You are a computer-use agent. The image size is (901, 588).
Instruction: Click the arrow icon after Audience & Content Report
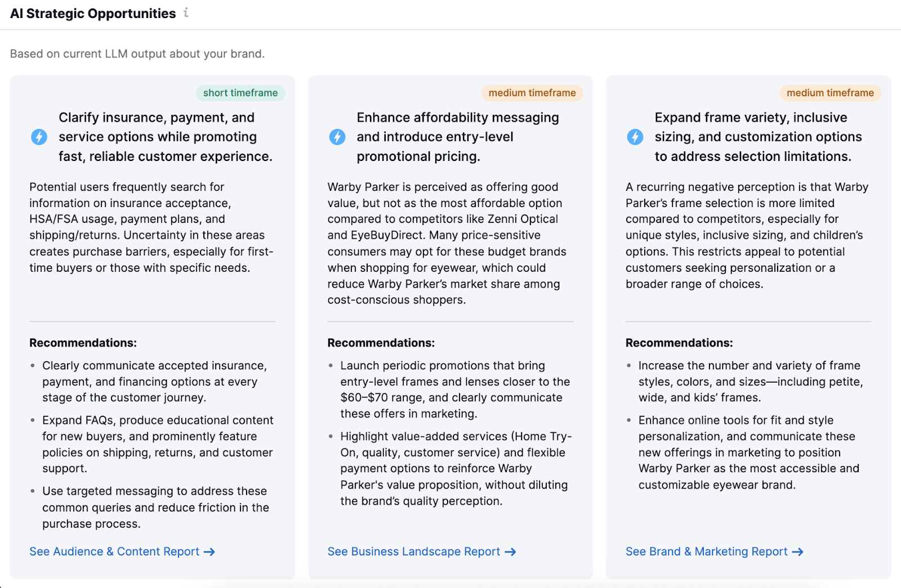(209, 552)
